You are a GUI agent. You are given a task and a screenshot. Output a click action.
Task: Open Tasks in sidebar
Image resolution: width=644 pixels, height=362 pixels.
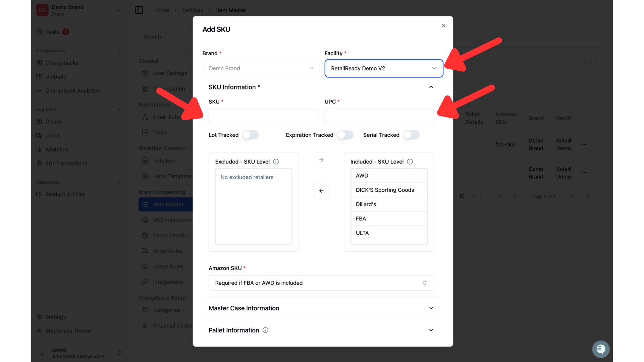pyautogui.click(x=52, y=32)
